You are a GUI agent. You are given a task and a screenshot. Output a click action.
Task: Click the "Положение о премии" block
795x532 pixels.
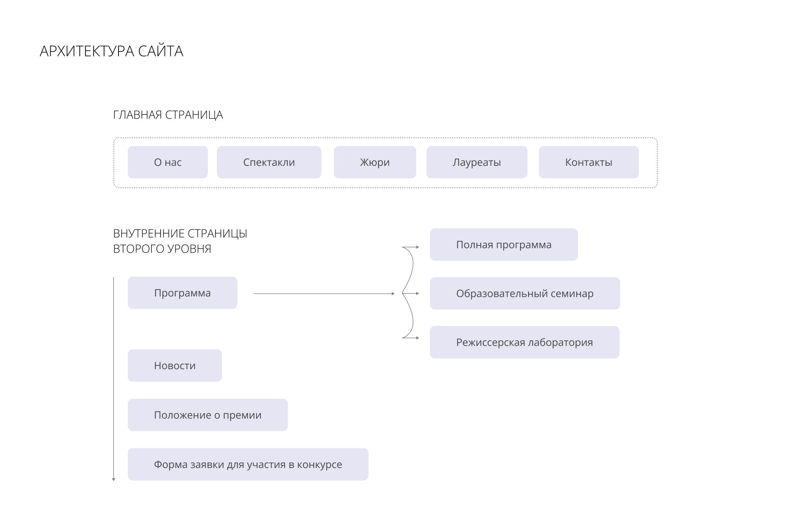pos(207,415)
